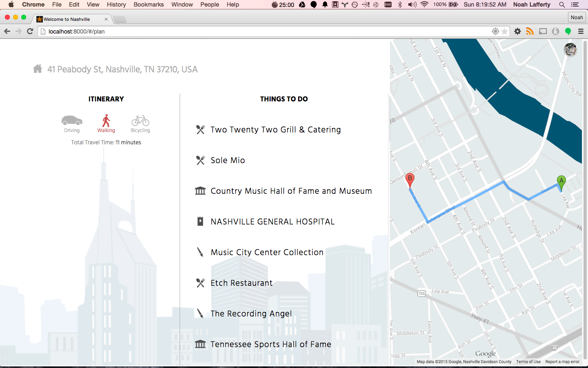
Task: Click the Noah profile button
Action: (x=577, y=17)
